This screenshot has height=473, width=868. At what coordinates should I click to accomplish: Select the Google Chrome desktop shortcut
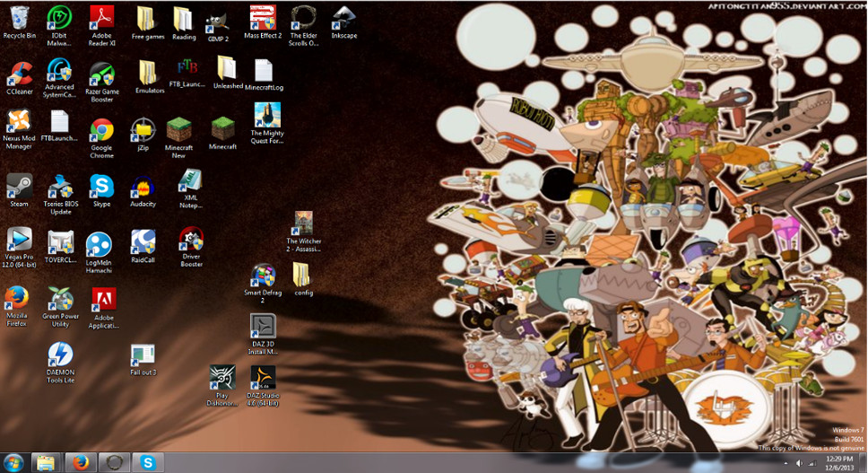pyautogui.click(x=102, y=138)
